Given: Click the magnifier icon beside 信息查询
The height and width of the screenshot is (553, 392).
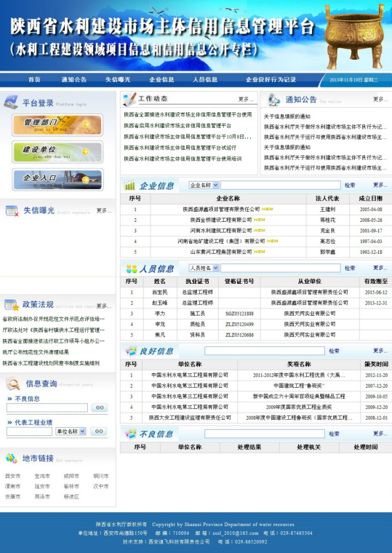Looking at the screenshot, I should (x=12, y=383).
